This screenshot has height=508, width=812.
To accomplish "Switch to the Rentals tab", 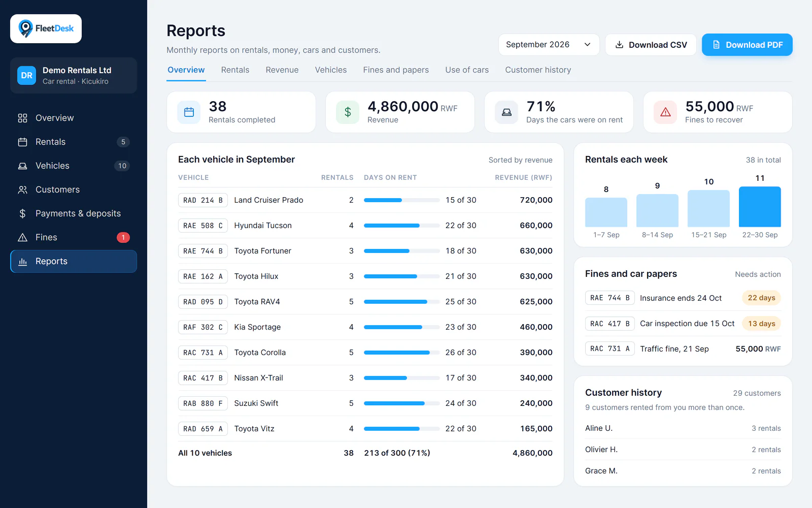I will pyautogui.click(x=235, y=70).
